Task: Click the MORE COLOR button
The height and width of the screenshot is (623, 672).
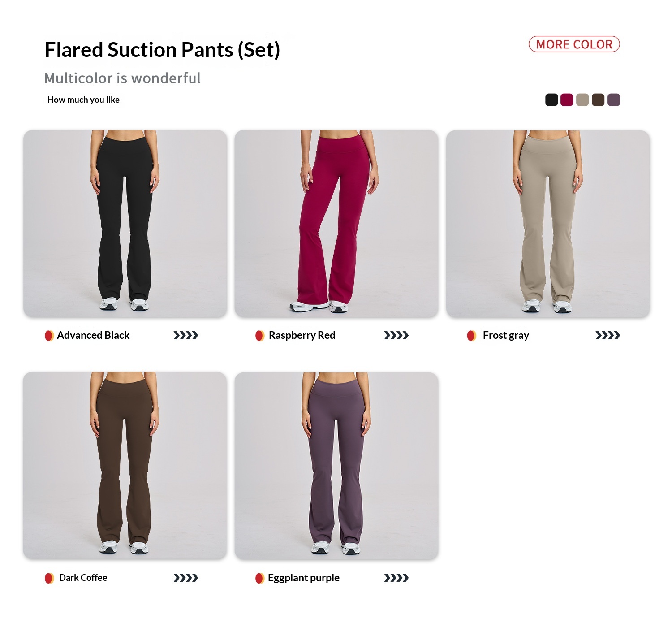Action: [x=574, y=44]
